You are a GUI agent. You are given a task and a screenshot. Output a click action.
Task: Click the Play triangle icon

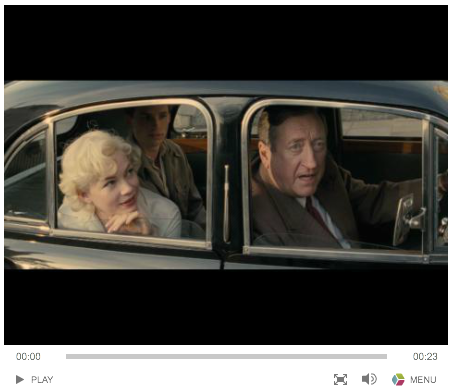coord(20,379)
